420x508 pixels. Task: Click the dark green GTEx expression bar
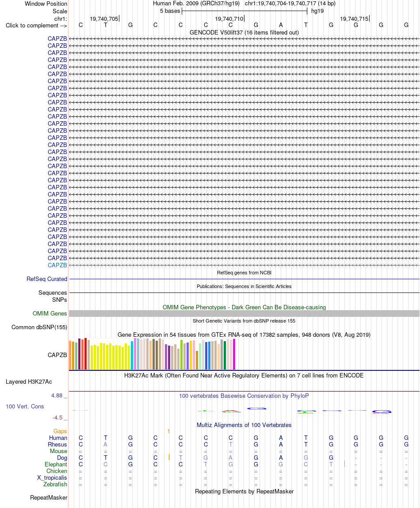pyautogui.click(x=225, y=355)
